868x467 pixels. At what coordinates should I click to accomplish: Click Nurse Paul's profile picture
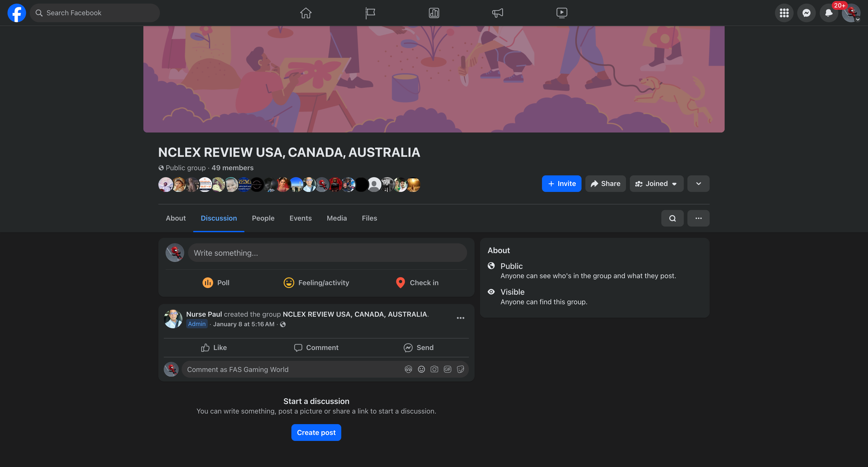(x=173, y=319)
